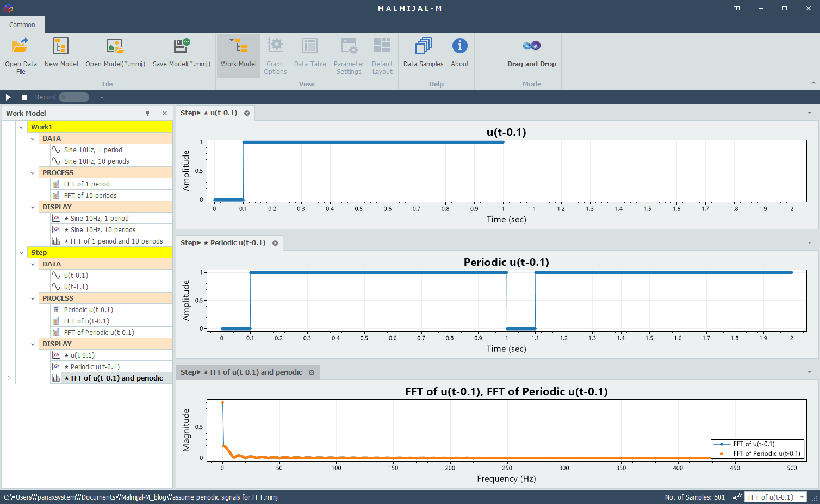Select FFT of 10 periods process
This screenshot has width=820, height=504.
coord(111,196)
